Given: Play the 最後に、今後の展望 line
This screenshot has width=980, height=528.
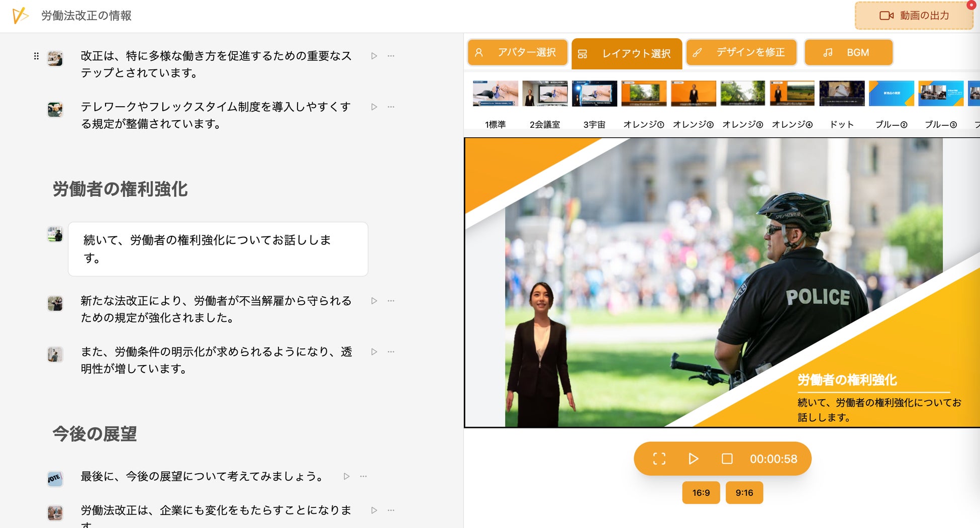Looking at the screenshot, I should (346, 476).
